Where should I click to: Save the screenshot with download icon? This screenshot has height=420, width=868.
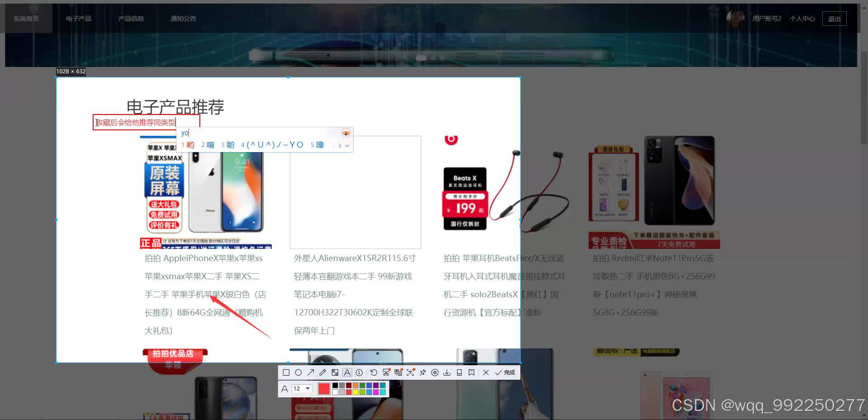tap(447, 372)
